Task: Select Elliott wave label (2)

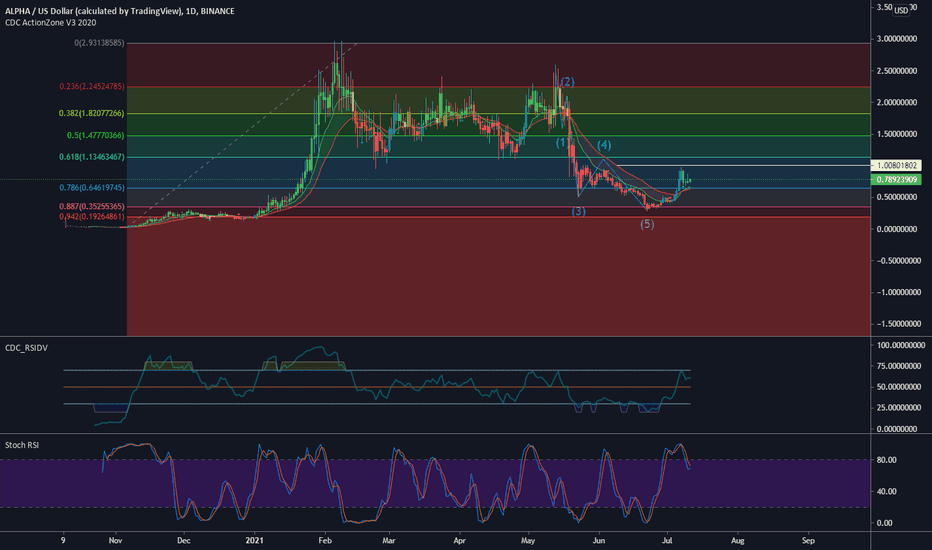Action: 567,82
